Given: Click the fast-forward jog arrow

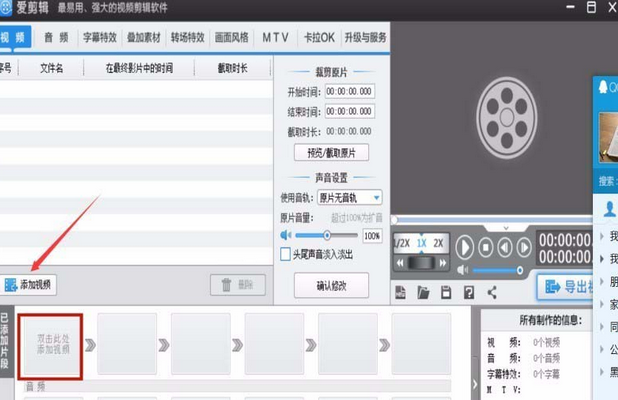Looking at the screenshot, I should click(443, 262).
